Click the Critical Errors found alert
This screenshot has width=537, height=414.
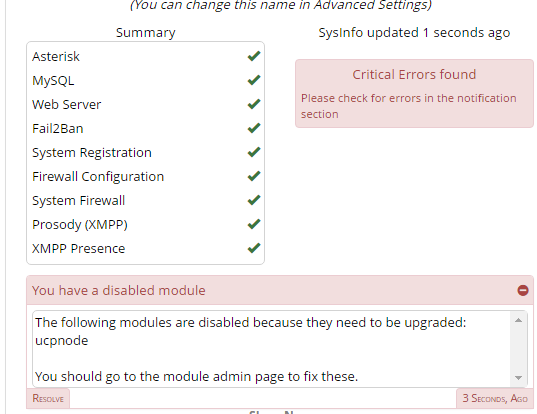(414, 93)
